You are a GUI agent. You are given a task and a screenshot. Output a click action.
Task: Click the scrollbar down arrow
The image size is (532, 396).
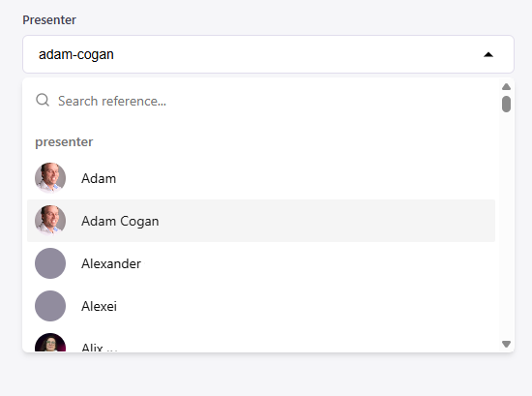click(x=506, y=344)
